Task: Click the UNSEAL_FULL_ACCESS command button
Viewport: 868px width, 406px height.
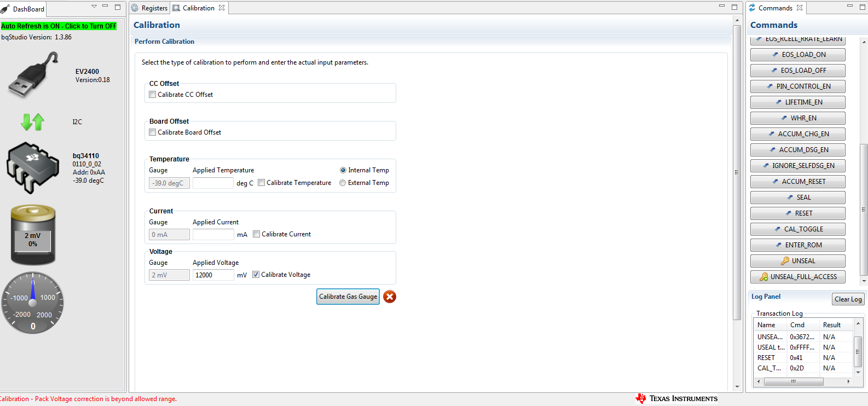Action: pos(797,277)
